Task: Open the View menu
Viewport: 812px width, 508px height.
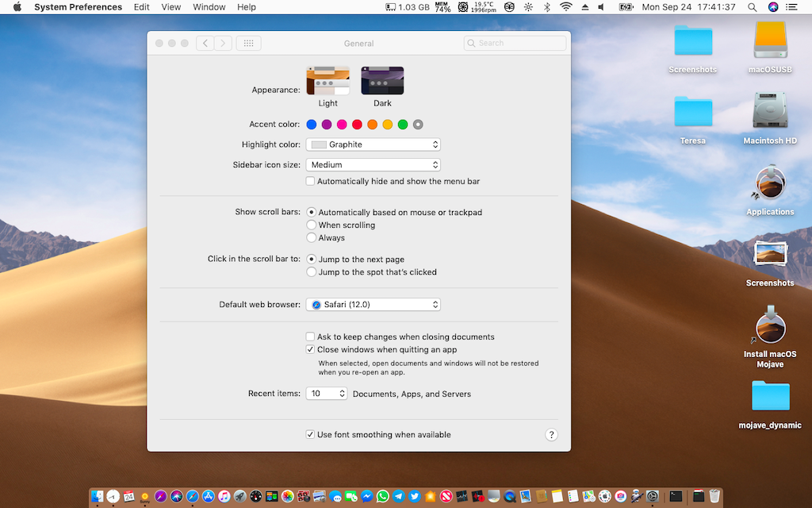Action: point(171,7)
